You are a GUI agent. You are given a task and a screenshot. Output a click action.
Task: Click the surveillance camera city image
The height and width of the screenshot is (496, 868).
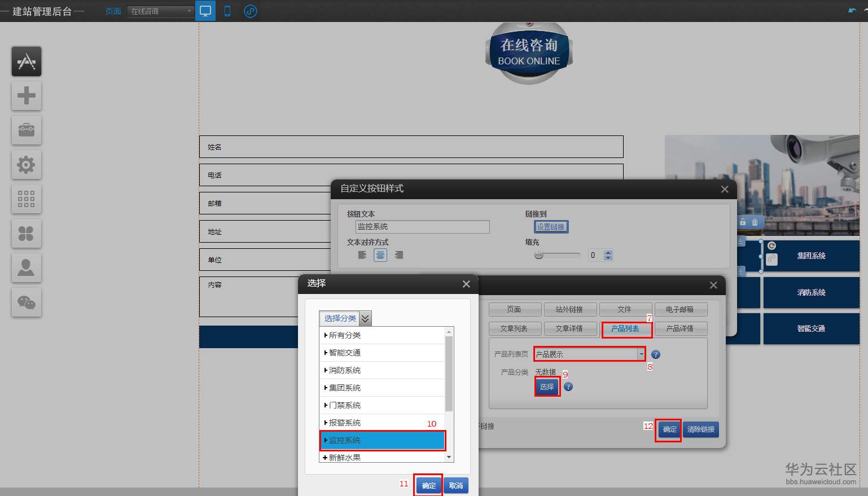click(762, 185)
